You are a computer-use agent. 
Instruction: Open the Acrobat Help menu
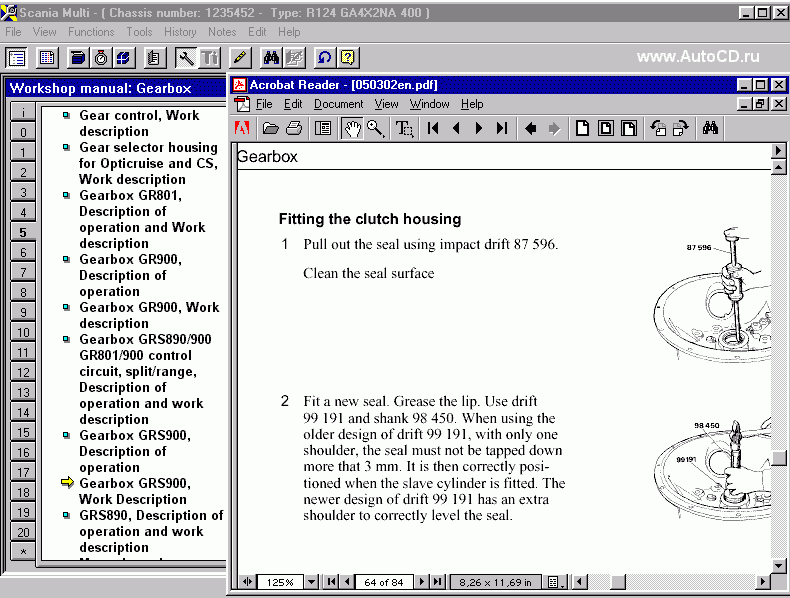(x=472, y=104)
